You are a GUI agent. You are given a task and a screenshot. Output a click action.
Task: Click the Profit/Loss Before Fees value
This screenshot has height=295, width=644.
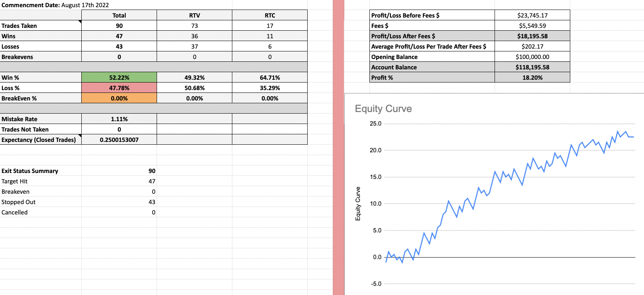pos(532,16)
